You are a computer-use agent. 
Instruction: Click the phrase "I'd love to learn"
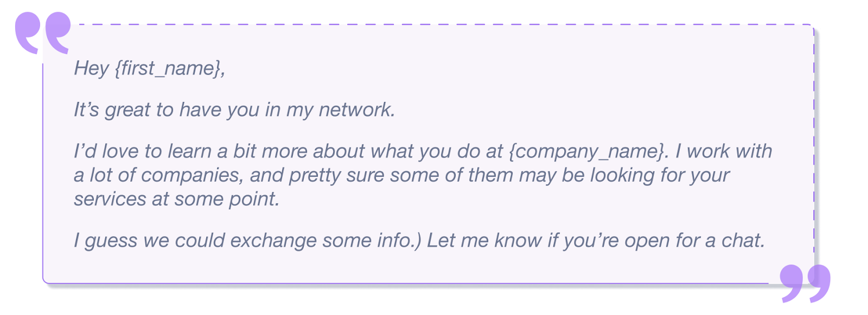pos(143,151)
